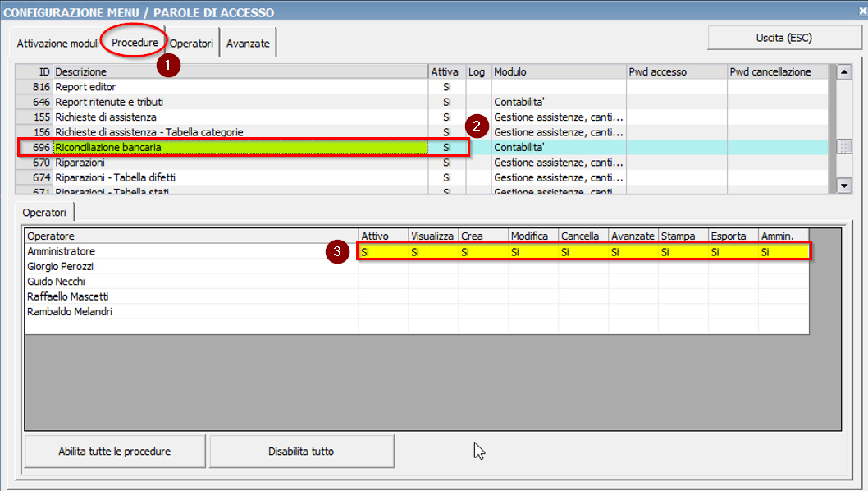
Task: Click the Pwd accesso column header
Action: click(676, 72)
